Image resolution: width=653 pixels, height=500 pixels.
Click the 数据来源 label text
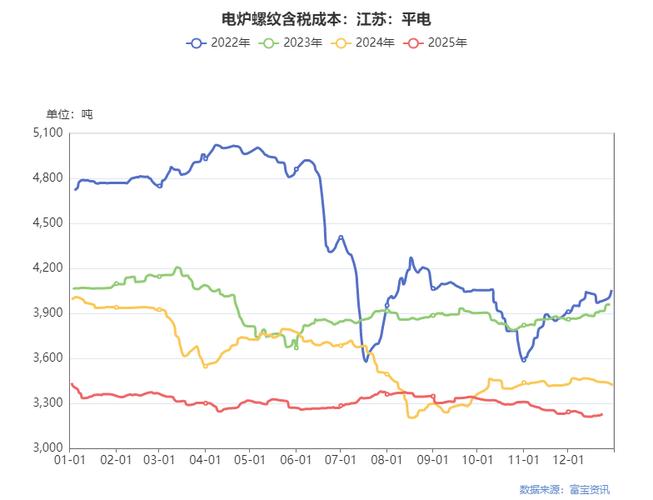(x=542, y=489)
